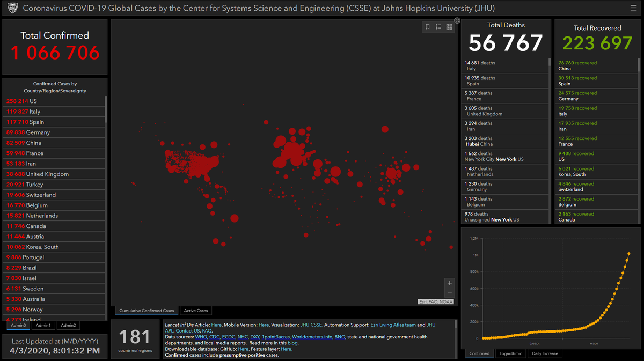The height and width of the screenshot is (361, 644).
Task: Zoom in on the map
Action: 450,283
